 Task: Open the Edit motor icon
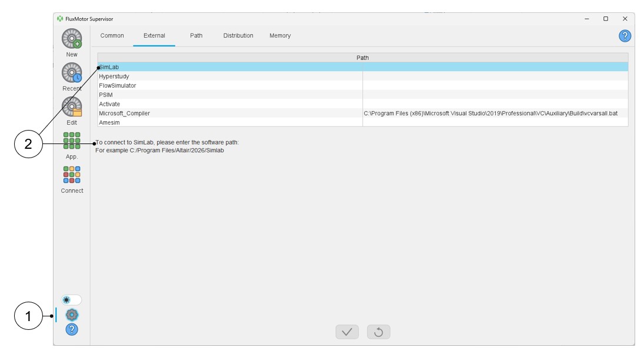pos(72,107)
